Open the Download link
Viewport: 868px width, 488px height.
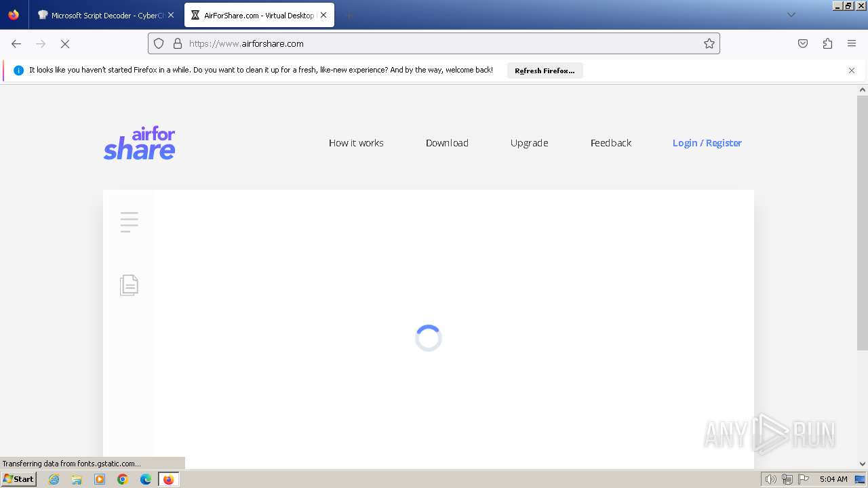447,143
